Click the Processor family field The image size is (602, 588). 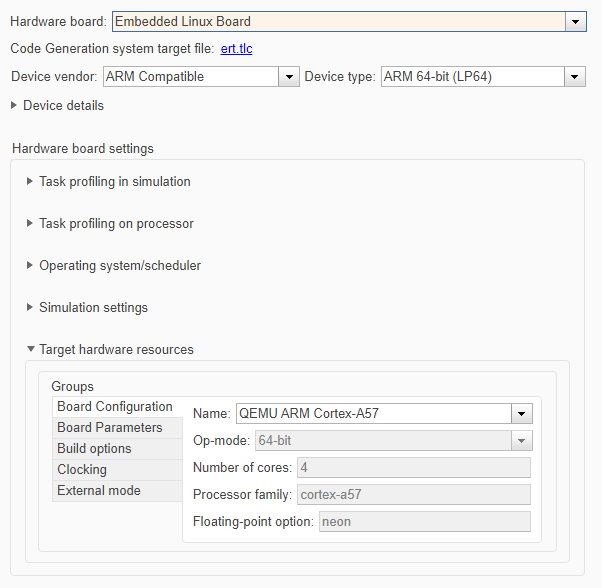413,495
